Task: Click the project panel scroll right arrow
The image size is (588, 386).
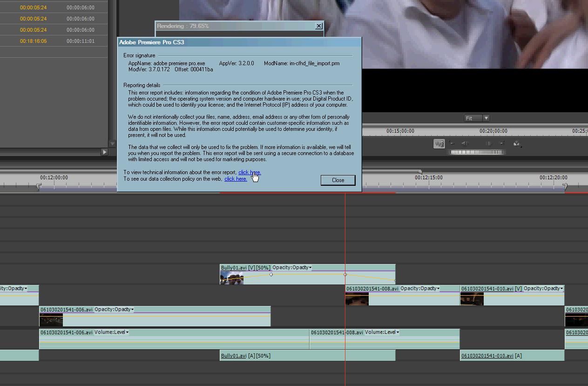Action: (104, 152)
